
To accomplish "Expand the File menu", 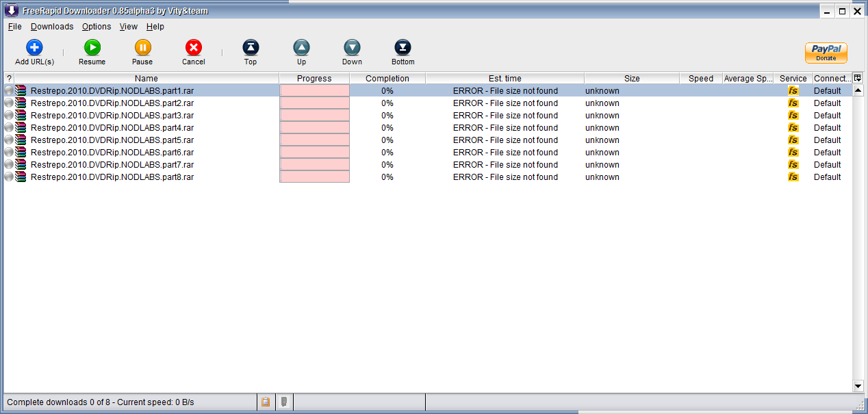I will [x=15, y=27].
